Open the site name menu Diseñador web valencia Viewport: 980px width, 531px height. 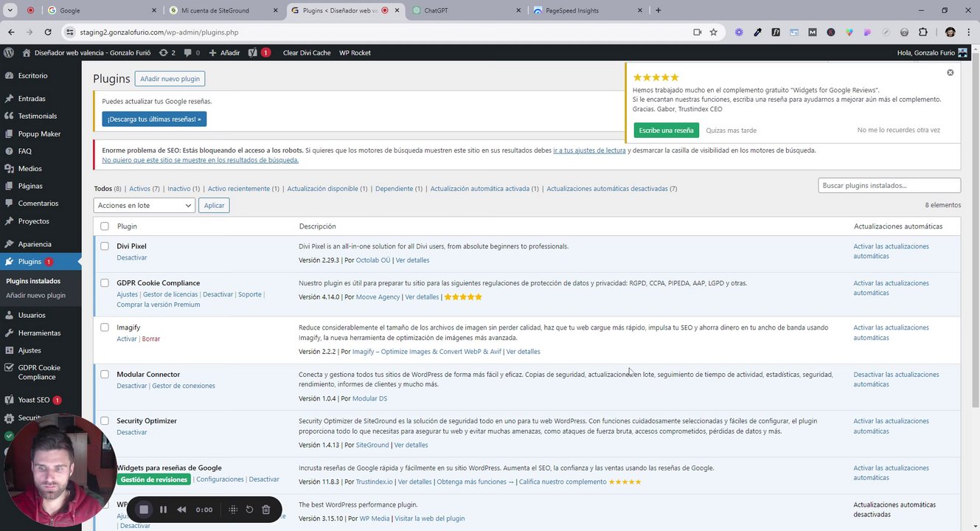(x=86, y=53)
